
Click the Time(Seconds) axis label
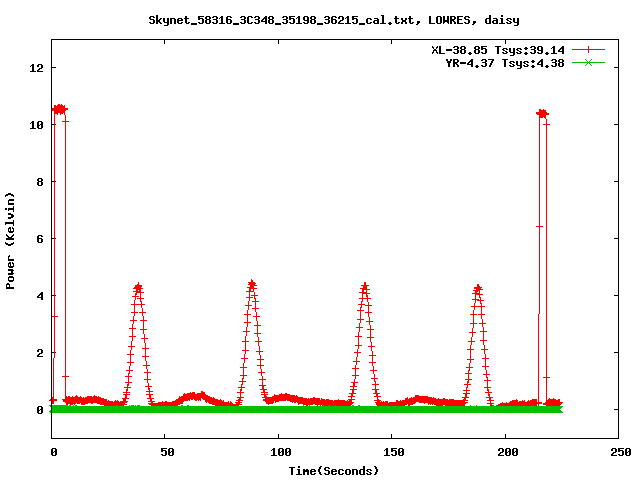[x=334, y=471]
